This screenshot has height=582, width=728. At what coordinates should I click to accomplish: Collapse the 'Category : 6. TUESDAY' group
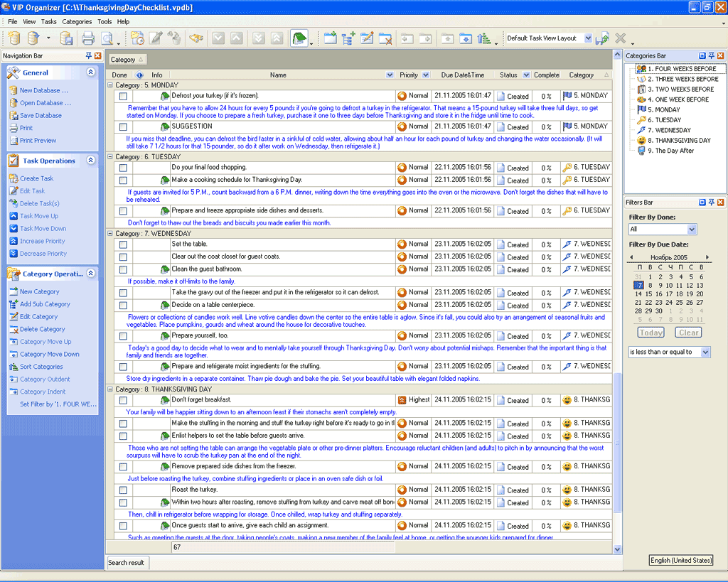(x=110, y=157)
